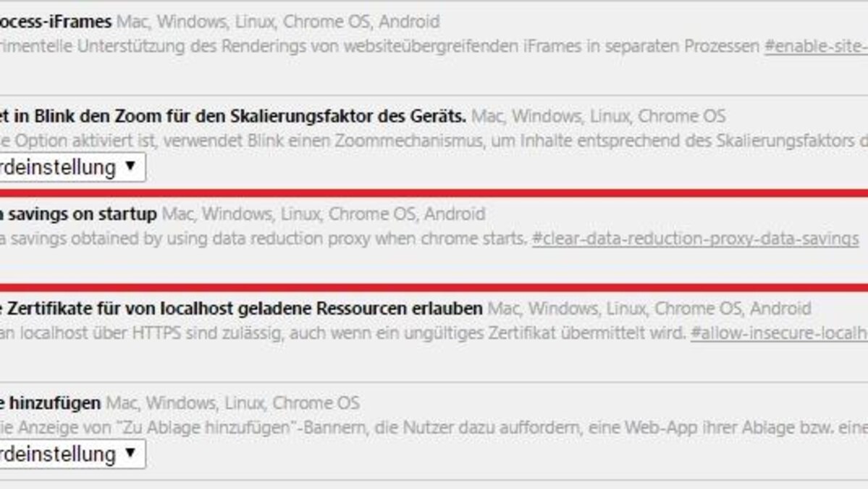Click the arrow on the lower Standardeinstellung selector

click(x=131, y=454)
